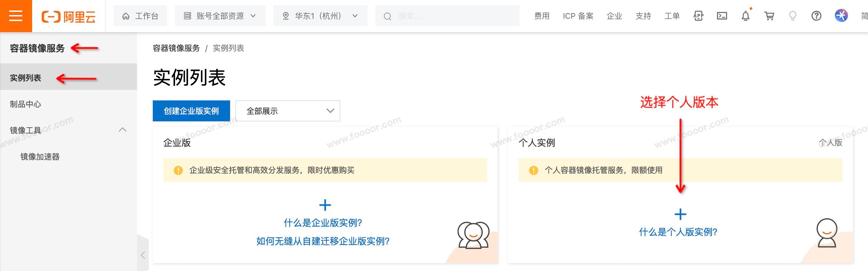Image resolution: width=868 pixels, height=271 pixels.
Task: Open the East China 1 (Hangzhou) region selector
Action: coord(320,16)
